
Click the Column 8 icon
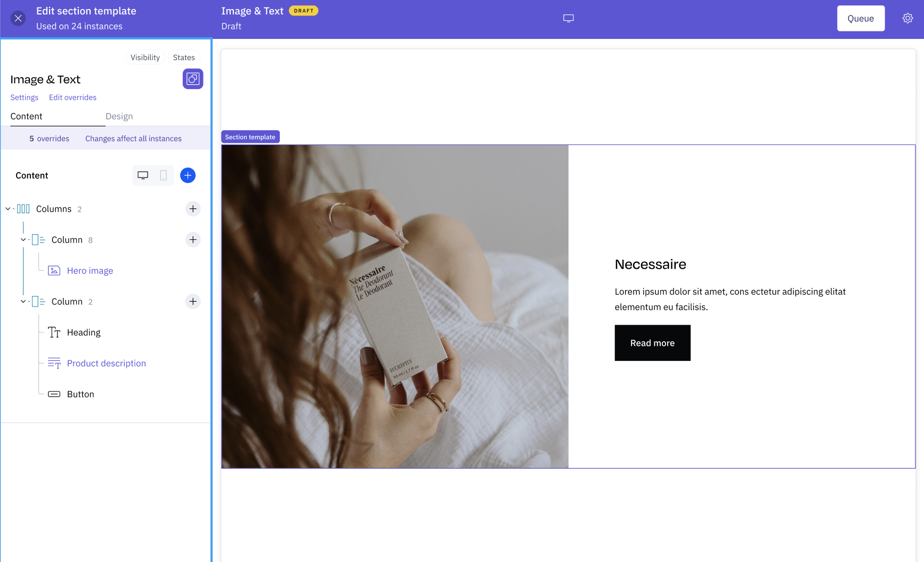[38, 240]
